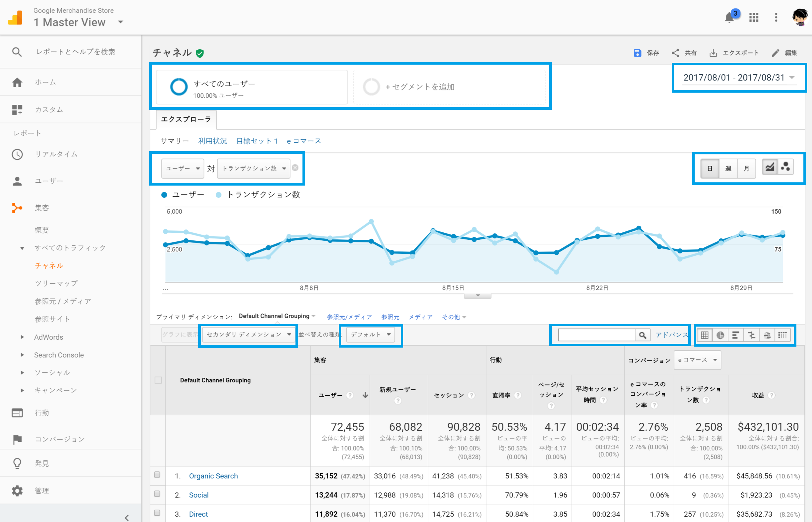This screenshot has width=812, height=522.
Task: Select 参照元/メディア primary dimension
Action: [350, 317]
